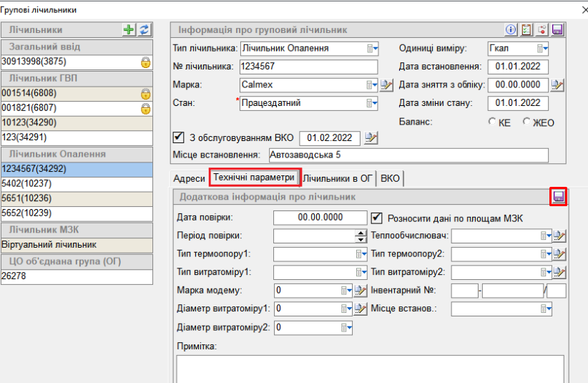Image resolution: width=588 pixels, height=383 pixels.
Task: Switch to the Адреси tab
Action: [190, 178]
